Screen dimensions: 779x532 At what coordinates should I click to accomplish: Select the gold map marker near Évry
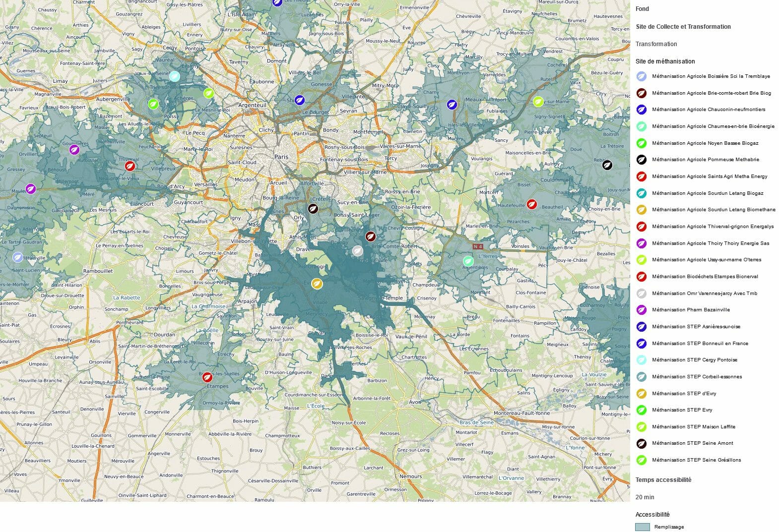coord(317,284)
